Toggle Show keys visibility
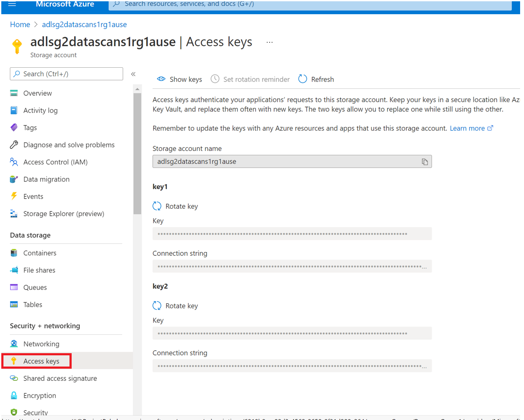524x420 pixels. pos(179,79)
